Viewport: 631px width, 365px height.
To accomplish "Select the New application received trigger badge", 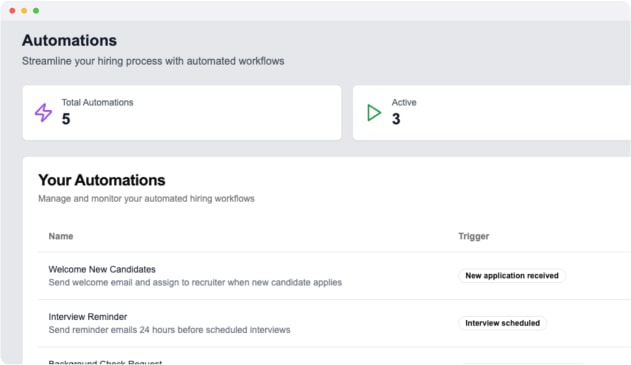I will (x=512, y=276).
